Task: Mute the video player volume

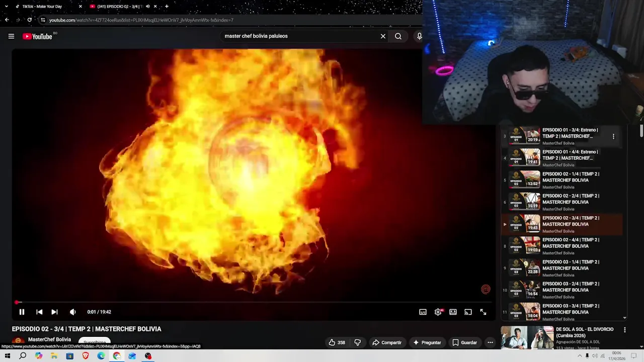Action: coord(72,312)
